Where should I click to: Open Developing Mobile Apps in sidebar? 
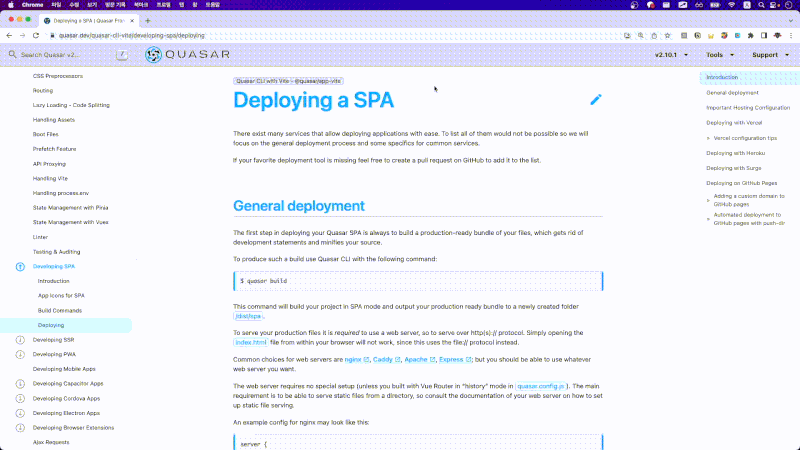coord(64,369)
